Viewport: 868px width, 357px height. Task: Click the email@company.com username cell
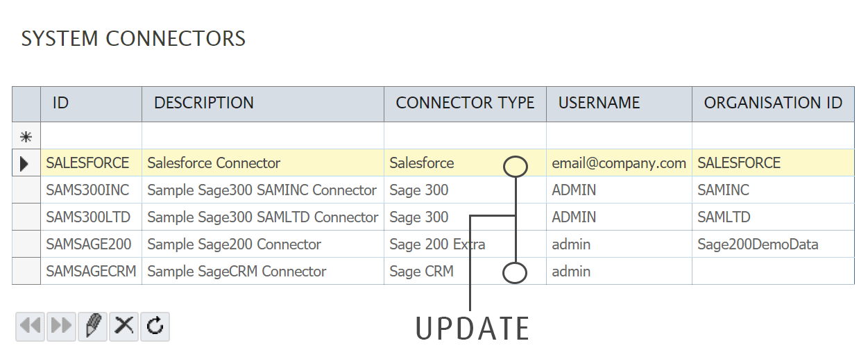click(x=619, y=164)
